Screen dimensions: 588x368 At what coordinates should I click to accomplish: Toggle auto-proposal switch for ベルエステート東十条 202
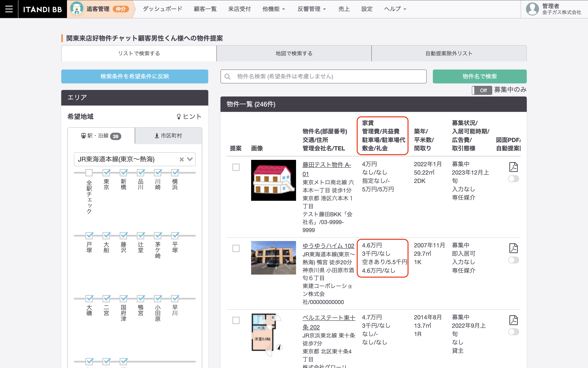(x=513, y=332)
